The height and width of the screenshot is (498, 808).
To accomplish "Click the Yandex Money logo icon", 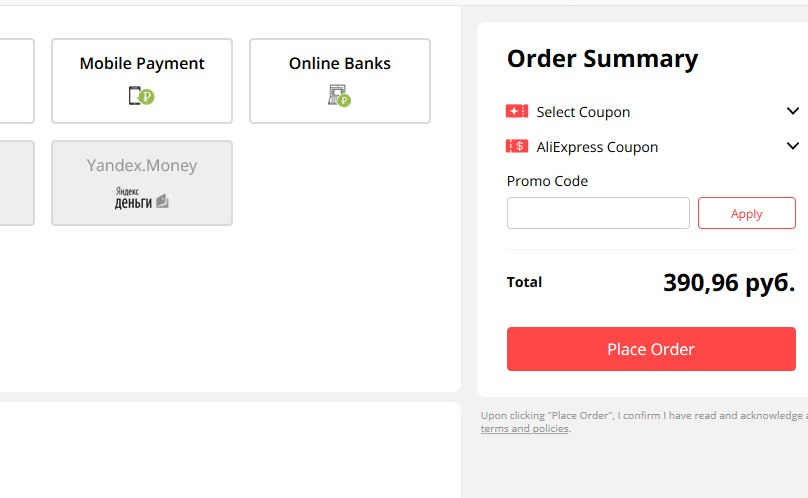I will [x=141, y=198].
